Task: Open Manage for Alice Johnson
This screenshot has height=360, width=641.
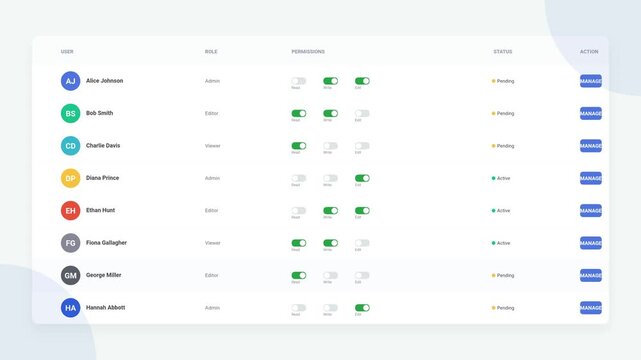Action: click(591, 81)
